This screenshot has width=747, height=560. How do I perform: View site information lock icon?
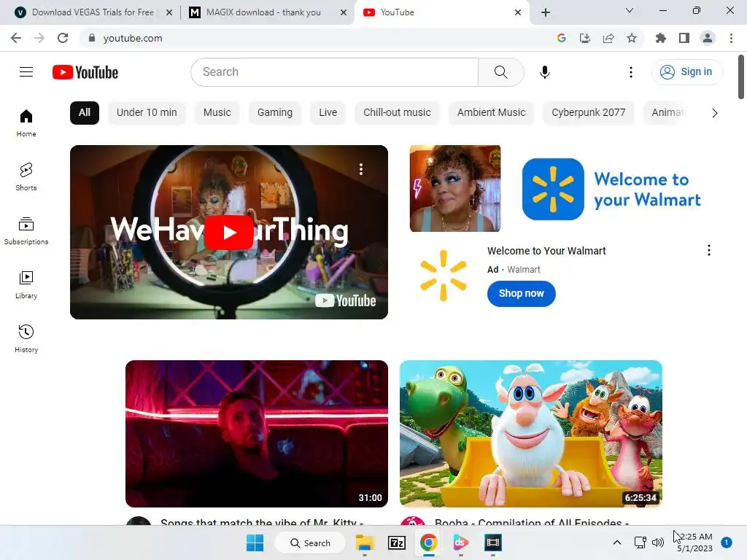pyautogui.click(x=92, y=38)
